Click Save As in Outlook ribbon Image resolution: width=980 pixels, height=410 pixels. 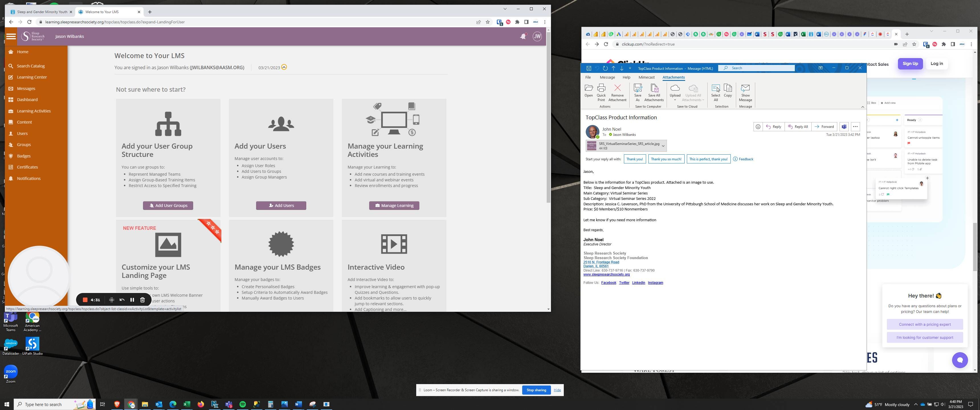(638, 93)
